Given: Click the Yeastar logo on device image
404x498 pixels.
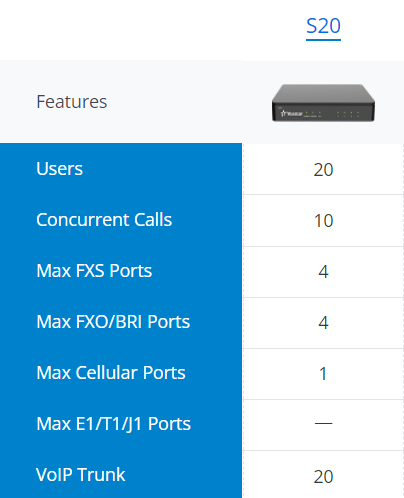Looking at the screenshot, I should click(291, 114).
